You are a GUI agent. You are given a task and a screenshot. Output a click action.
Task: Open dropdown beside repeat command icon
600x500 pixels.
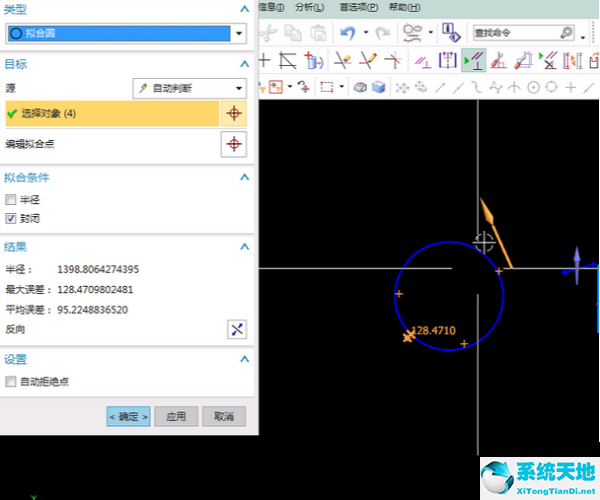(x=430, y=33)
